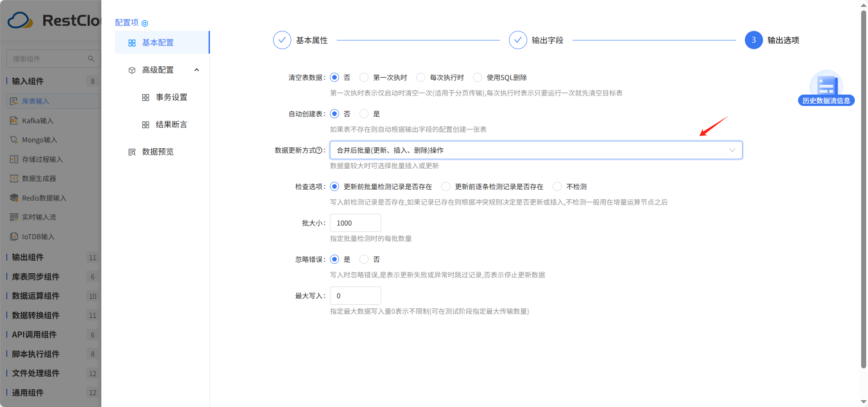Click the target icon beside 配置项
The height and width of the screenshot is (407, 868).
[x=145, y=23]
